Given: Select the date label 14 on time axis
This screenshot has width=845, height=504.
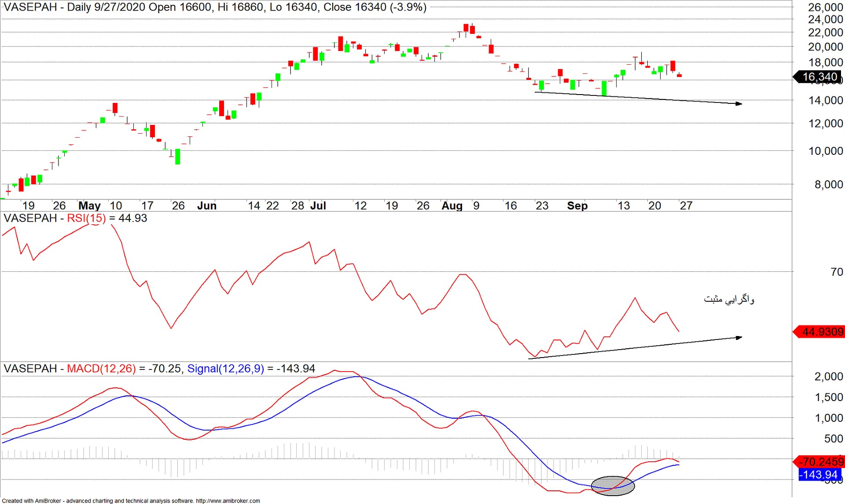Looking at the screenshot, I should (x=254, y=206).
